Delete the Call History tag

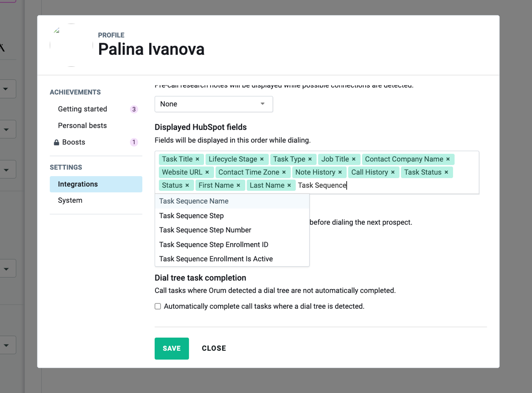coord(393,172)
